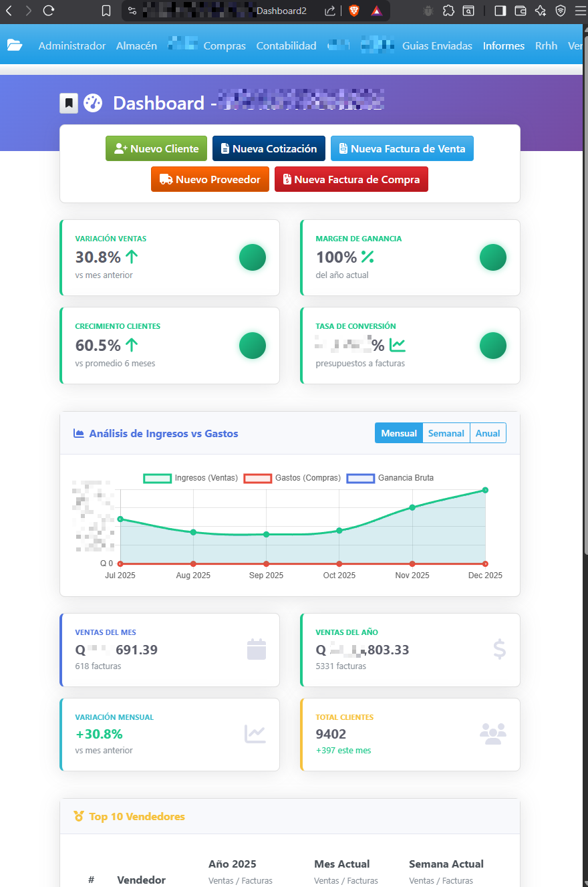This screenshot has height=887, width=588.
Task: Click the line chart icon on Variación Mensual card
Action: (x=256, y=733)
